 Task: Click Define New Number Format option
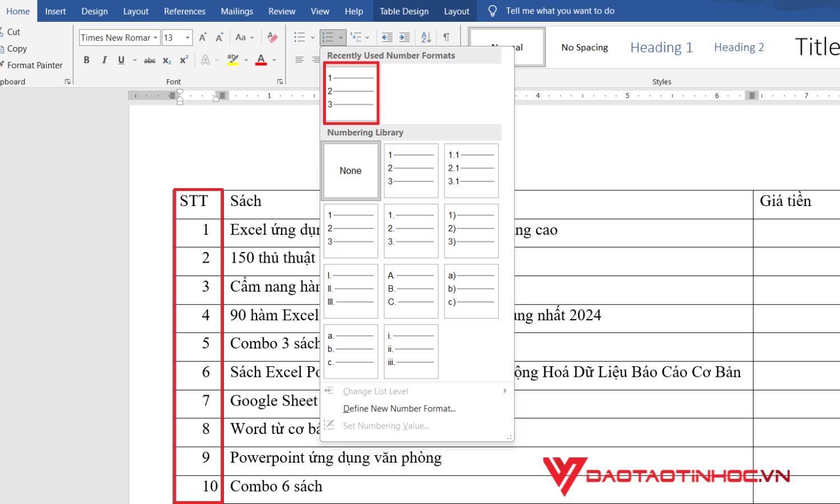(x=399, y=408)
